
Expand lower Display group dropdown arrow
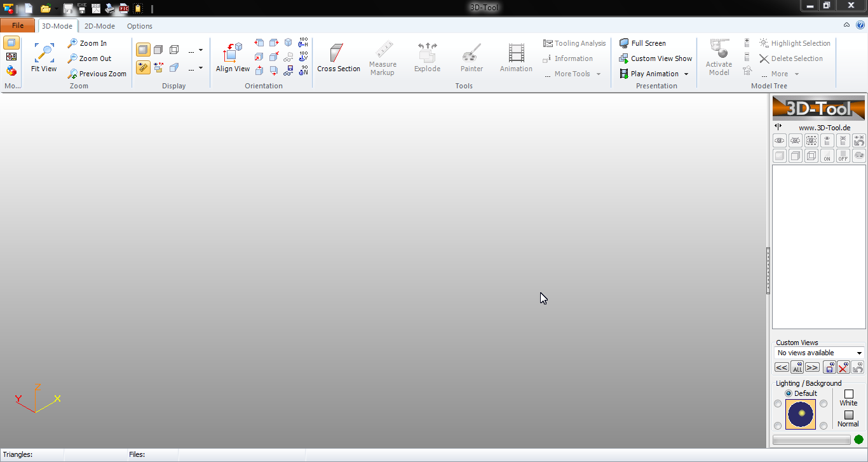201,67
